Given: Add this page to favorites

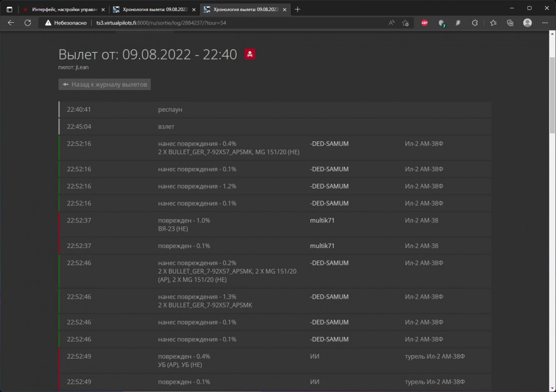Looking at the screenshot, I should (405, 23).
